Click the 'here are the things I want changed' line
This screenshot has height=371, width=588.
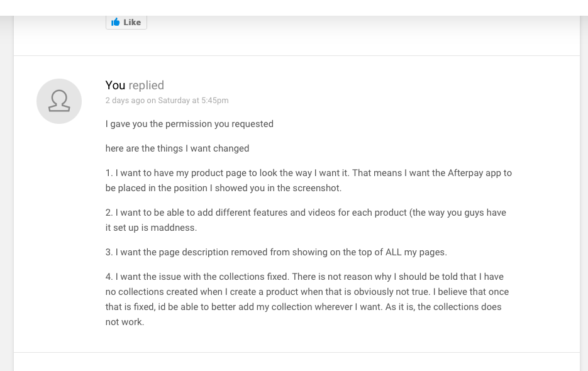coord(177,148)
